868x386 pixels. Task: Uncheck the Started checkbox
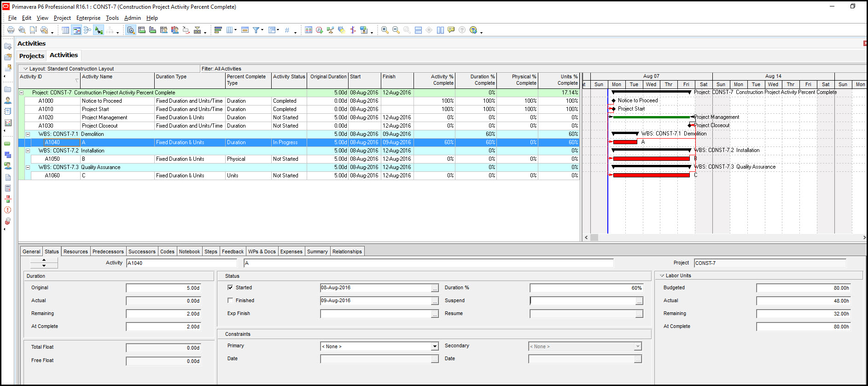(230, 287)
